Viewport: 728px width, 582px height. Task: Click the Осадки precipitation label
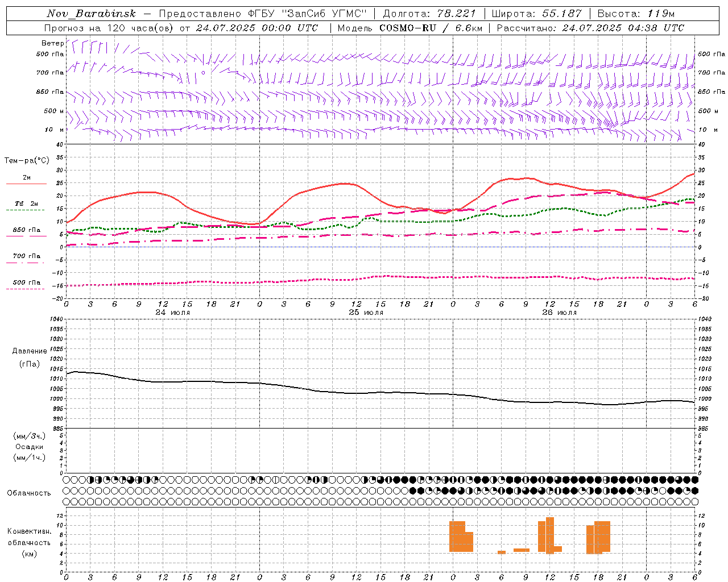pyautogui.click(x=30, y=447)
